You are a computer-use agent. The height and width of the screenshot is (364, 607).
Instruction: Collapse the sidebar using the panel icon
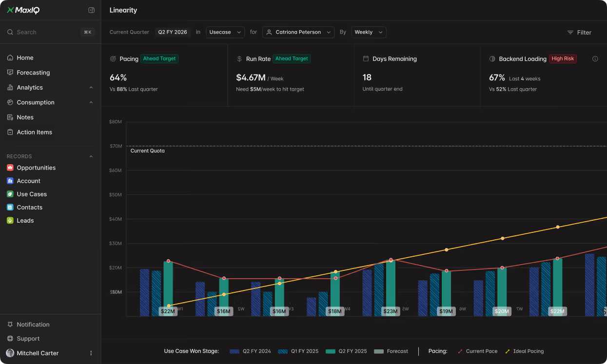(x=92, y=10)
